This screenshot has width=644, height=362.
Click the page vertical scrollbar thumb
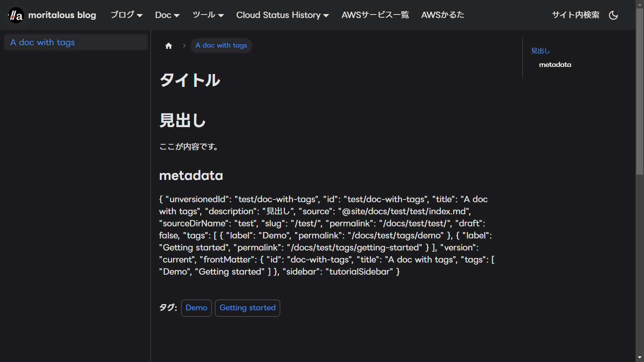pyautogui.click(x=640, y=90)
